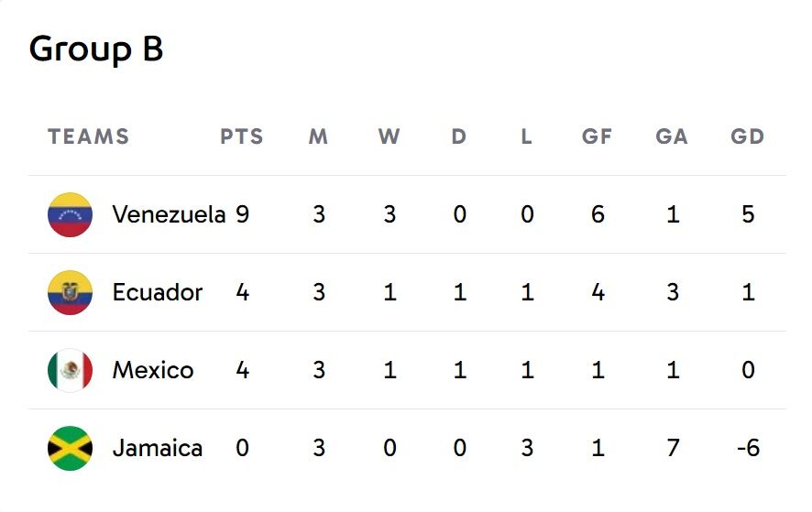812x512 pixels.
Task: Sort by the GF column header
Action: (x=597, y=137)
